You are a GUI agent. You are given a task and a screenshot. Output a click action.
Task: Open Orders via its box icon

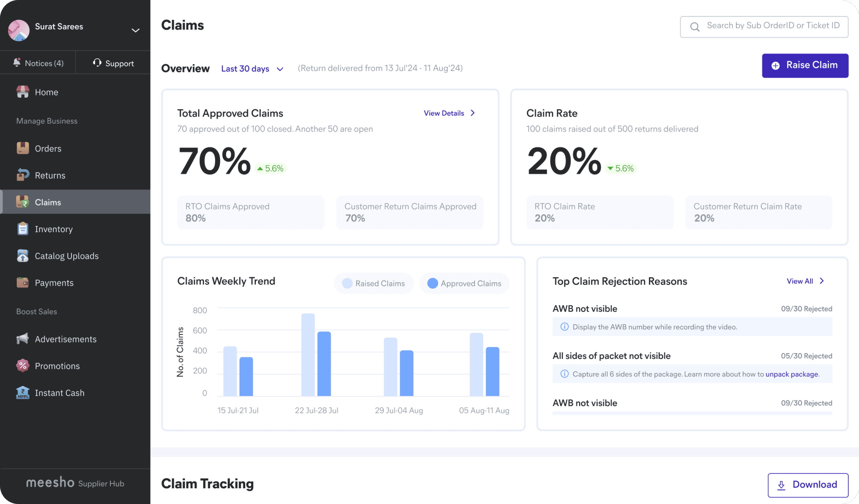pyautogui.click(x=22, y=148)
